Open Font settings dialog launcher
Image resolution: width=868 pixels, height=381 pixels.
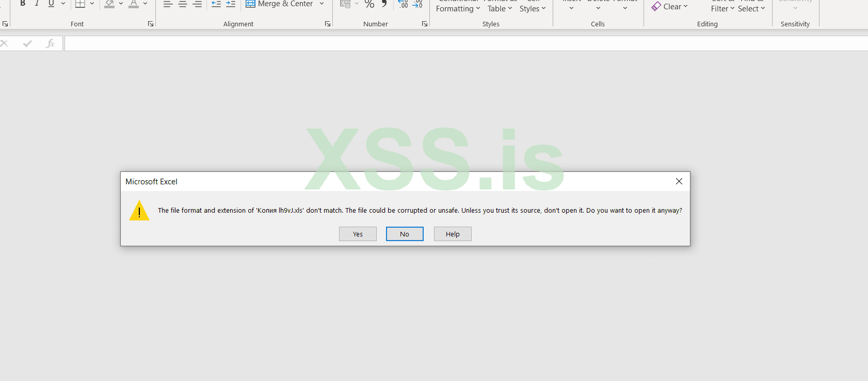(x=151, y=24)
